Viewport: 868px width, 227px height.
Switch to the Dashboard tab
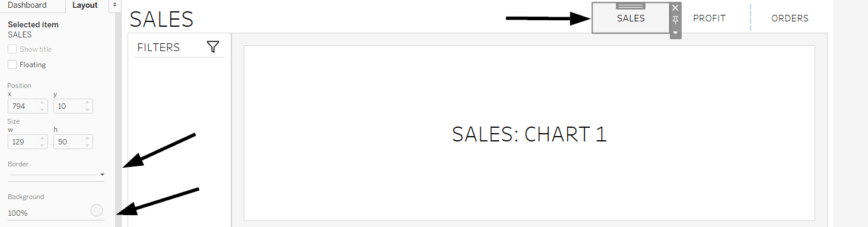click(27, 5)
